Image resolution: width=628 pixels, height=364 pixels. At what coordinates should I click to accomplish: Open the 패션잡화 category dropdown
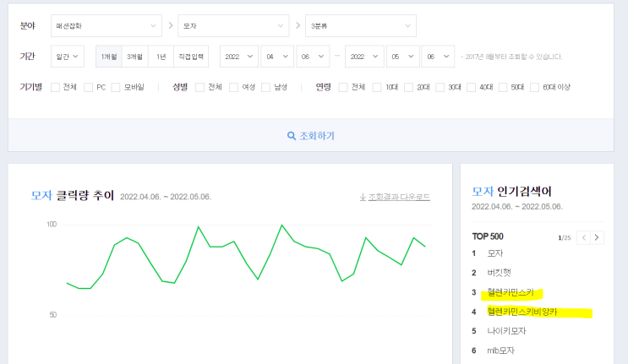(105, 25)
